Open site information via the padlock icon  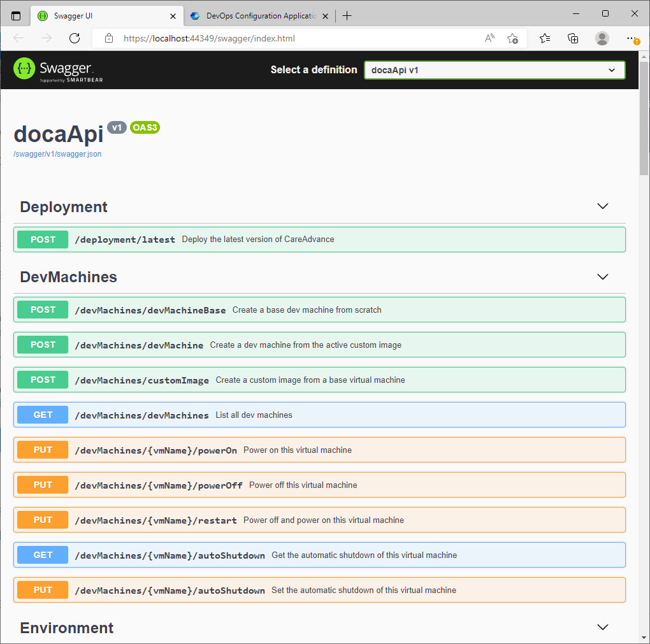(x=108, y=38)
